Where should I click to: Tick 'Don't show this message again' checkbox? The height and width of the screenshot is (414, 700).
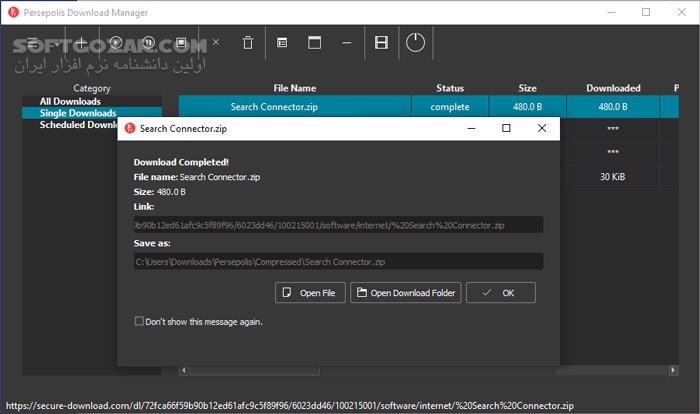(139, 322)
